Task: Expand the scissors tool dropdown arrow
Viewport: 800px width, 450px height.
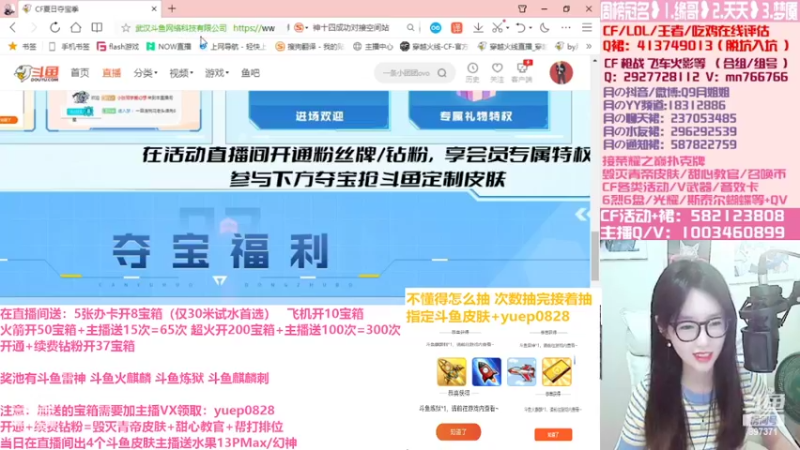Action: (507, 28)
